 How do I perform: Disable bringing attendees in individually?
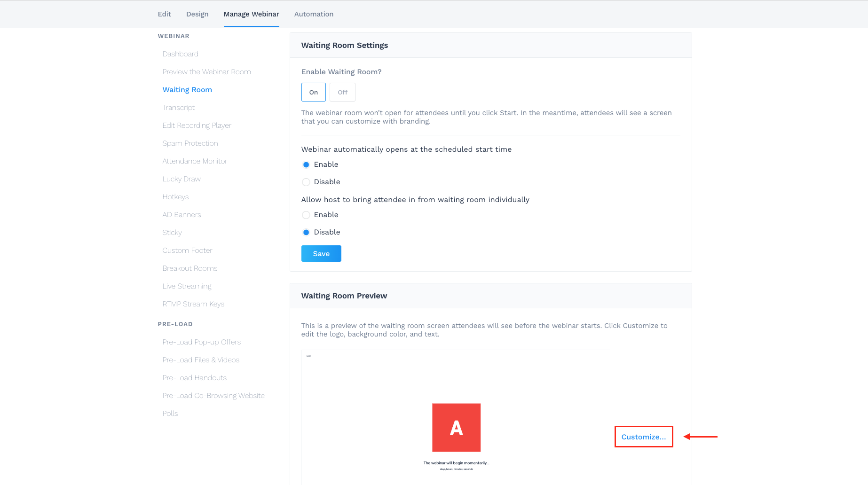[x=306, y=232]
